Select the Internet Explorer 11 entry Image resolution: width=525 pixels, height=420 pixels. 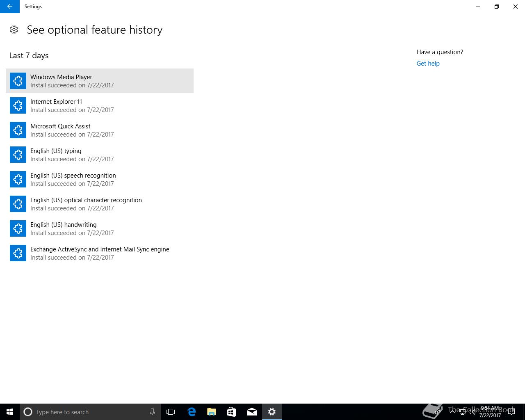pyautogui.click(x=100, y=105)
